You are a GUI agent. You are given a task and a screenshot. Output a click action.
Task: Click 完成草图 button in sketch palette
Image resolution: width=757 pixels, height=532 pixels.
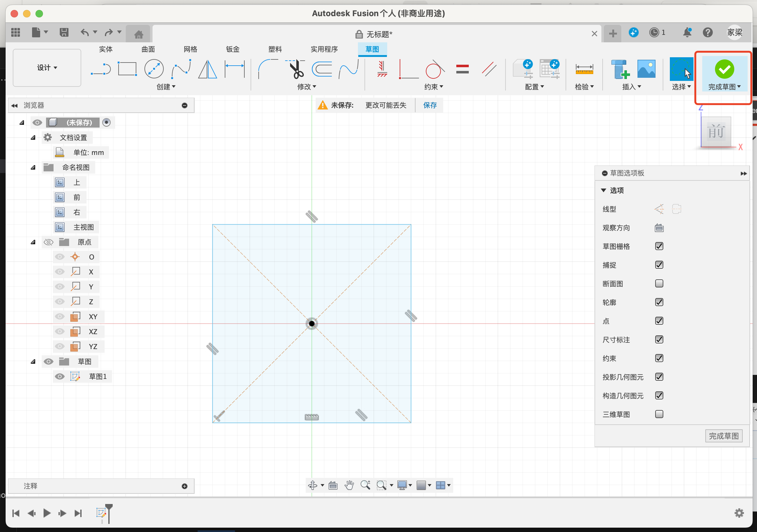(x=724, y=436)
